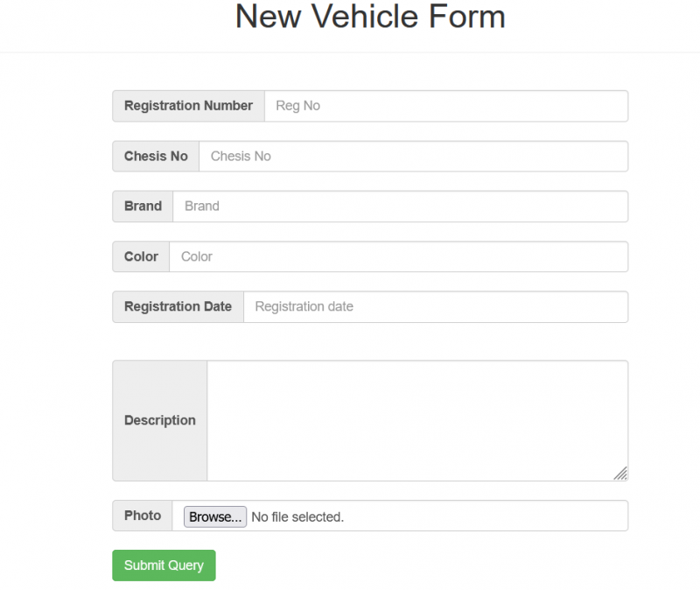
Task: Click inside the Description textarea
Action: point(417,421)
